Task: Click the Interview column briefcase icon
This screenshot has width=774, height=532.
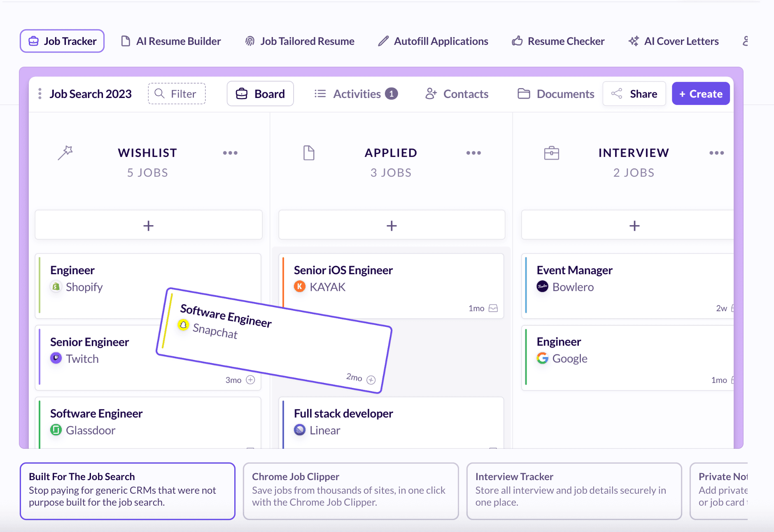Action: 551,153
